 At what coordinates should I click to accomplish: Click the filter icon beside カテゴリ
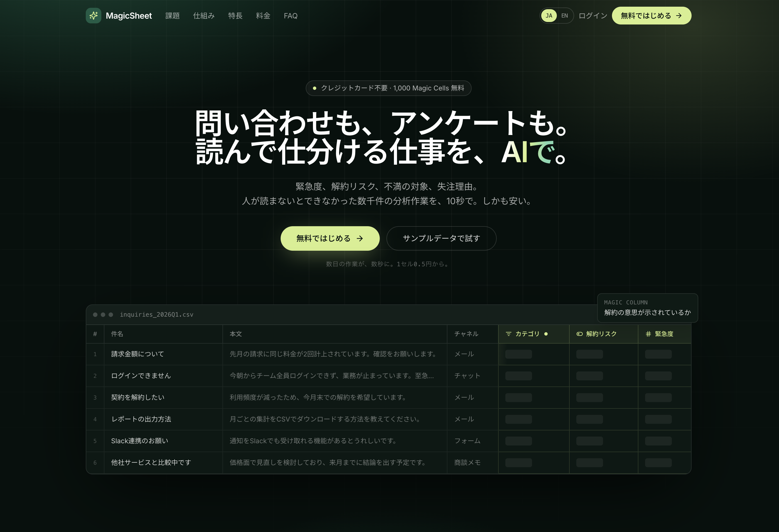(x=508, y=334)
